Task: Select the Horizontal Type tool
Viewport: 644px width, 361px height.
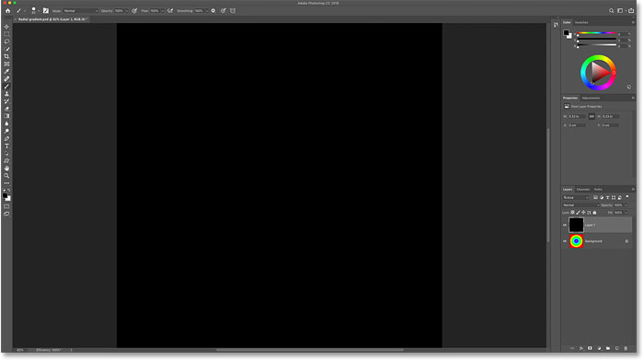Action: pyautogui.click(x=6, y=146)
